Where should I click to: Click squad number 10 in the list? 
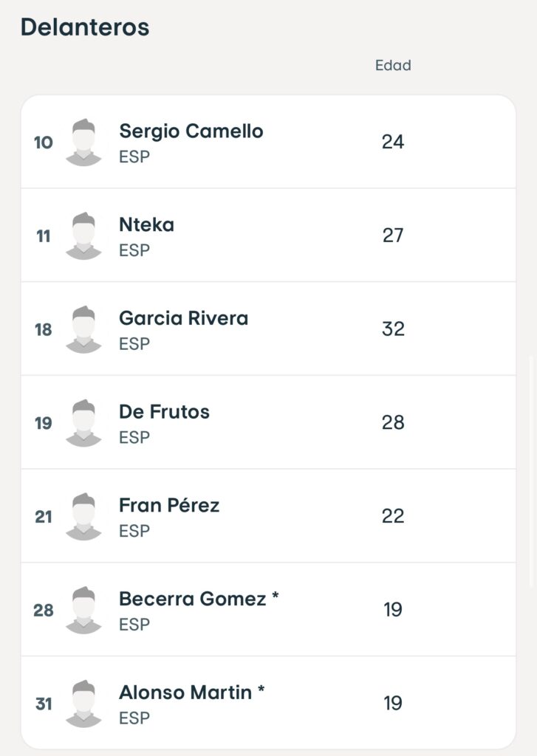pos(44,142)
